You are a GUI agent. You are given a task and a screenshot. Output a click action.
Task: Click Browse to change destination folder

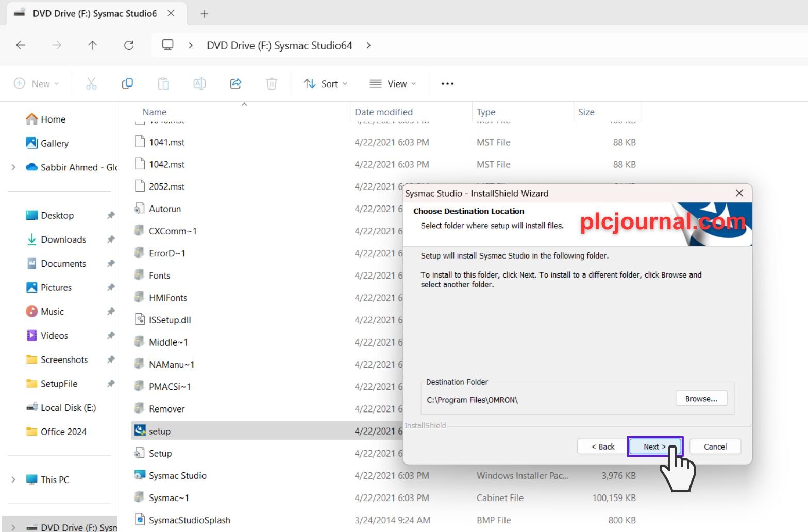(x=701, y=399)
